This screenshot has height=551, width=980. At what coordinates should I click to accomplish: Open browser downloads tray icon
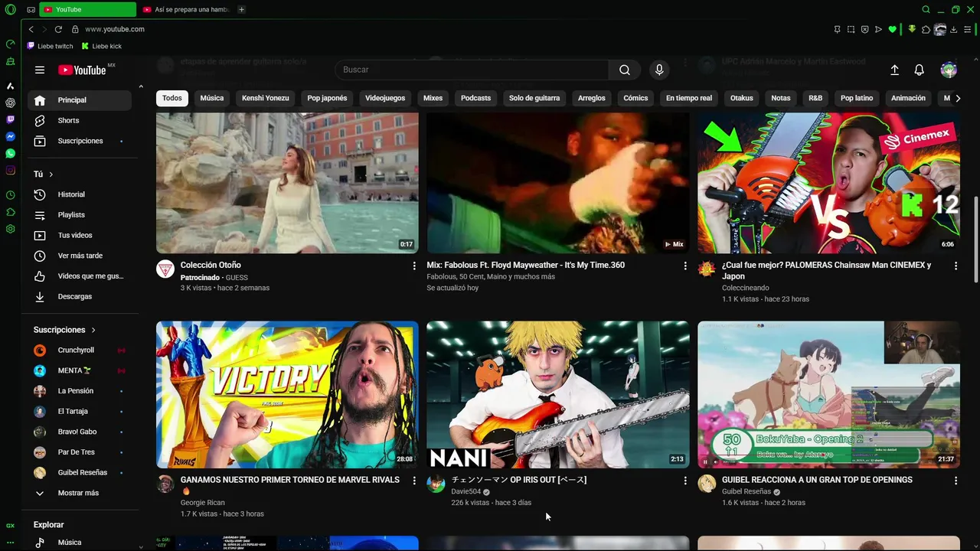[x=954, y=29]
